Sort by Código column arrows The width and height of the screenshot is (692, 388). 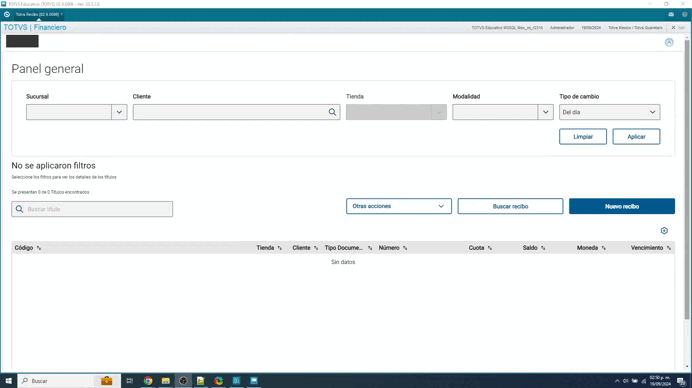(x=39, y=248)
